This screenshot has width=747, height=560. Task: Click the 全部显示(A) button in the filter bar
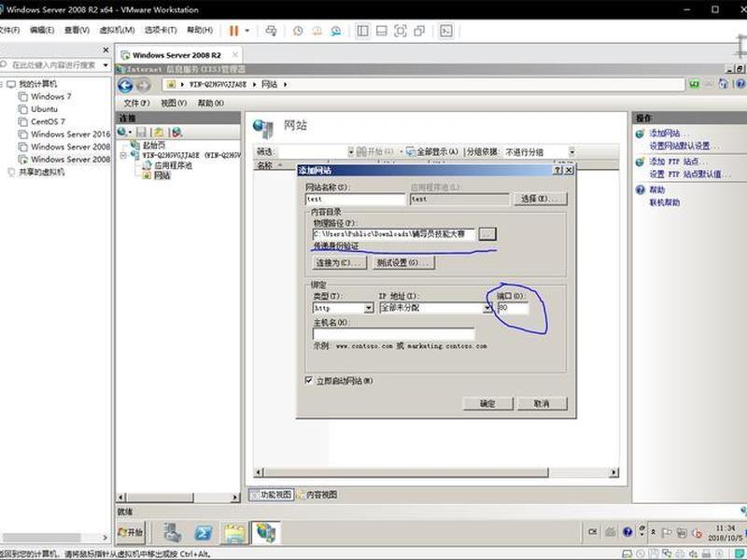pyautogui.click(x=432, y=152)
